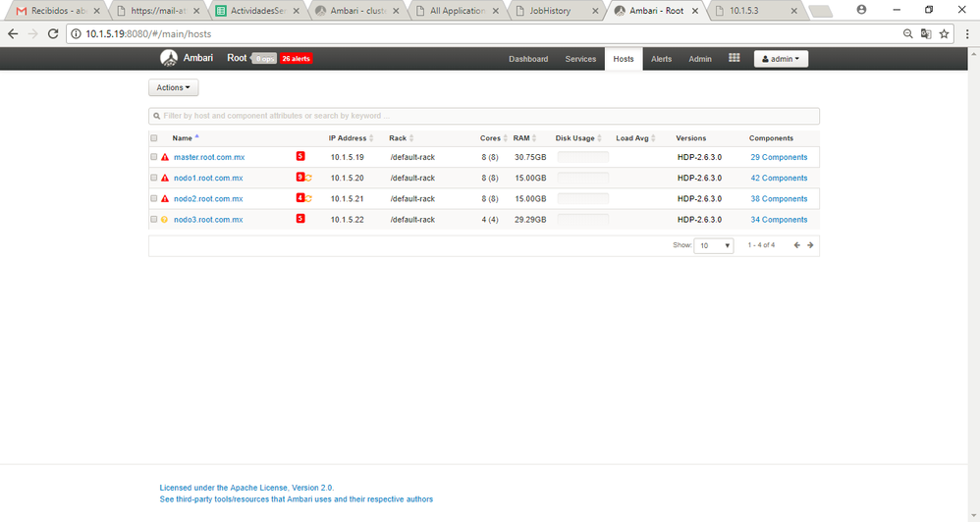Viewport: 980px width, 522px height.
Task: Open the Services menu item
Action: (580, 59)
